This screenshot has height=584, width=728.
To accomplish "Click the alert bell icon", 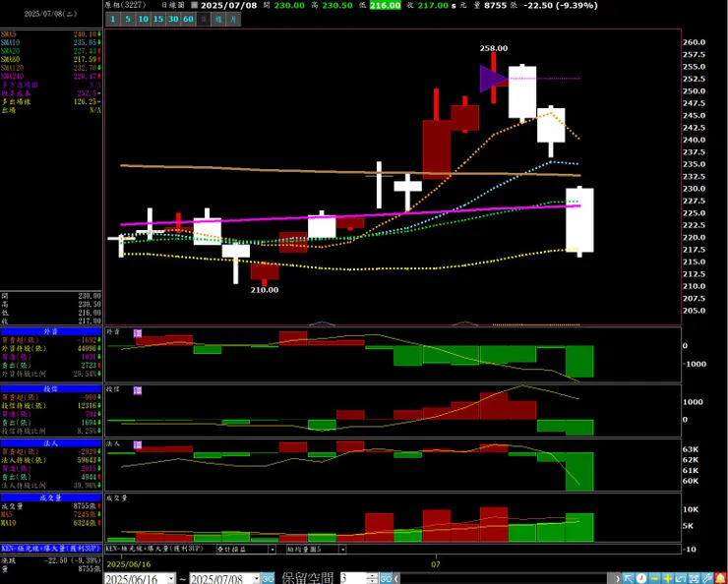I will [x=720, y=578].
